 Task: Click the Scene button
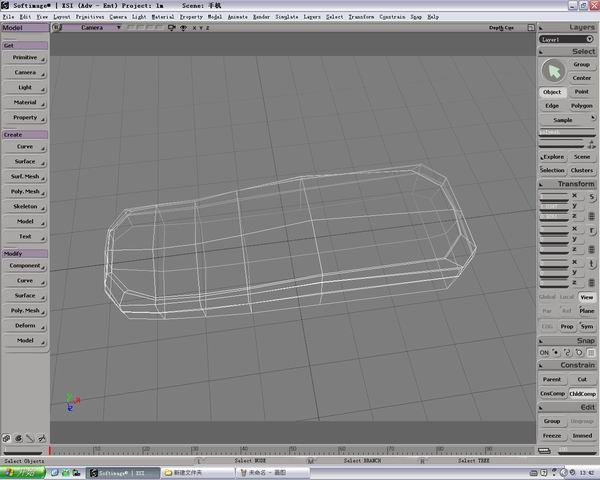point(582,157)
